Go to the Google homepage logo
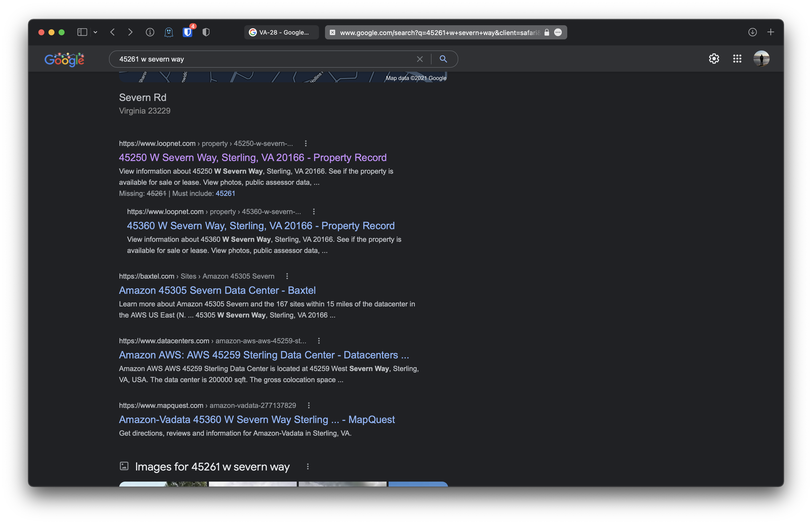812x524 pixels. 64,59
